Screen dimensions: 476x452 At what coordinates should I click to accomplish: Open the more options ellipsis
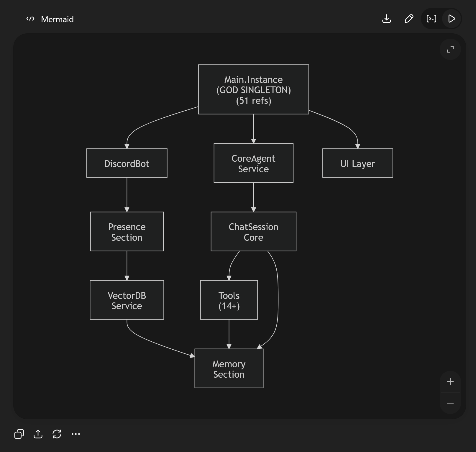click(x=76, y=434)
